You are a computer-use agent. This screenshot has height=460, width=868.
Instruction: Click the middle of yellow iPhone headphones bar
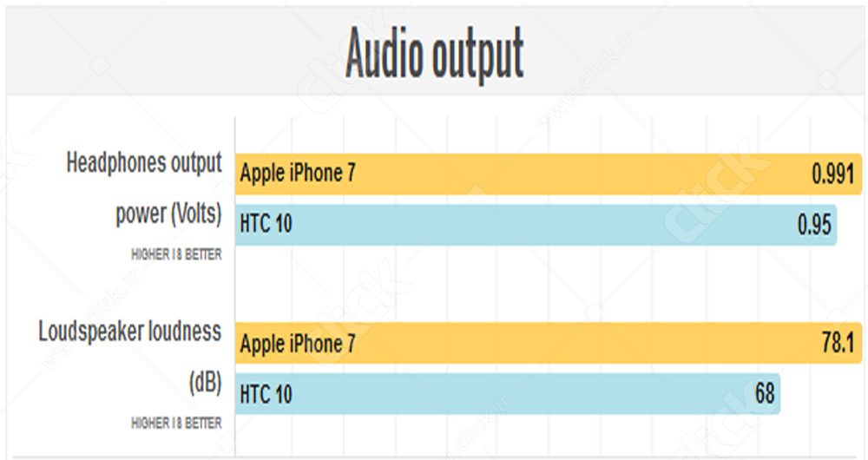click(x=549, y=174)
